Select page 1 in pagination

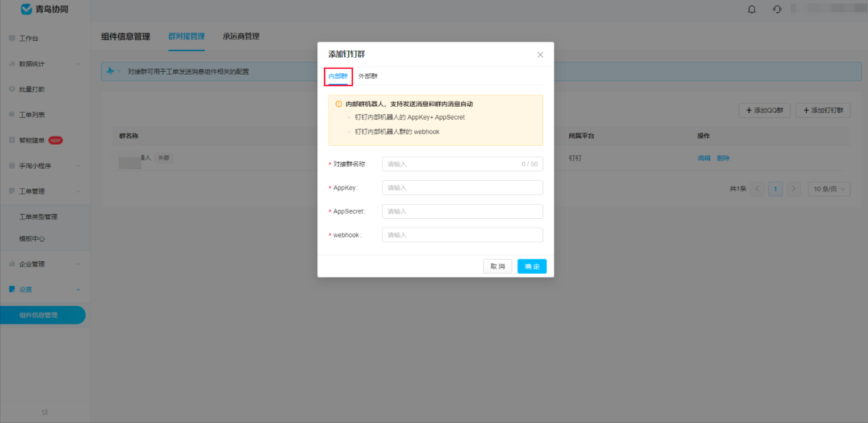click(x=775, y=189)
